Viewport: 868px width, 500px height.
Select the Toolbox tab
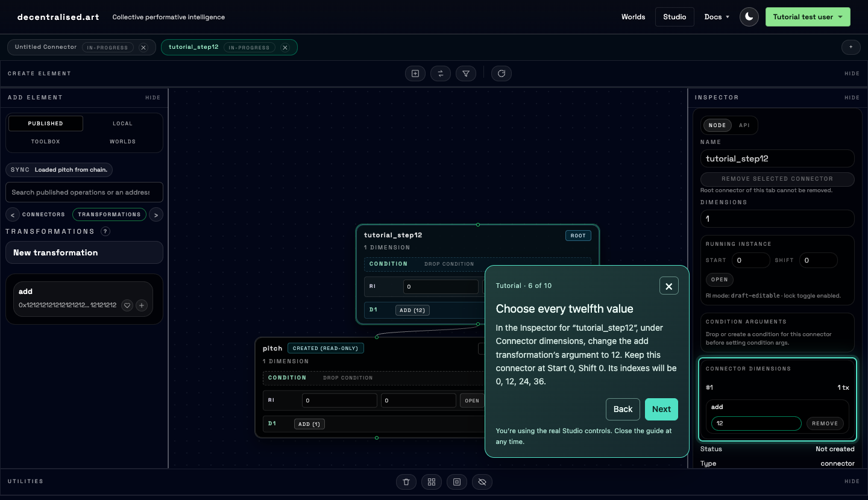click(45, 142)
